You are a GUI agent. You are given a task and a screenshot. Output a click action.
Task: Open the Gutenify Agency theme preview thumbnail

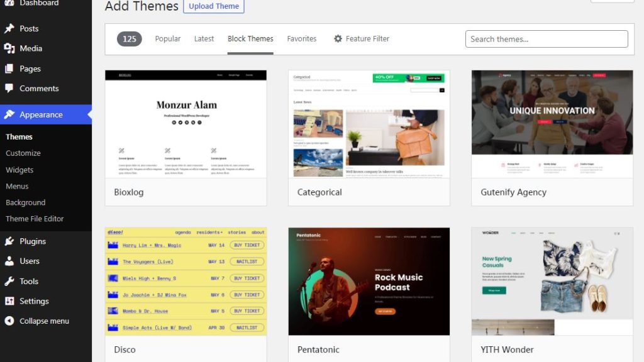[x=552, y=124]
